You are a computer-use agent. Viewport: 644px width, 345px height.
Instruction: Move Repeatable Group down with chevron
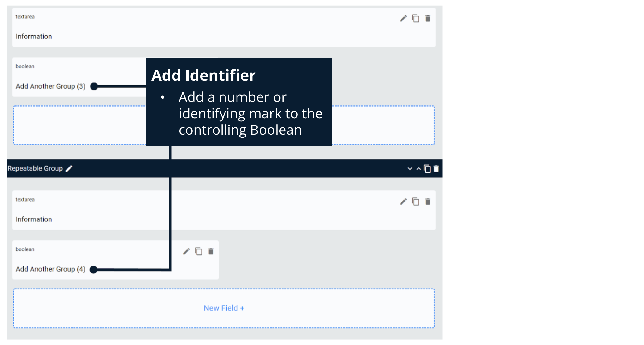pyautogui.click(x=410, y=169)
